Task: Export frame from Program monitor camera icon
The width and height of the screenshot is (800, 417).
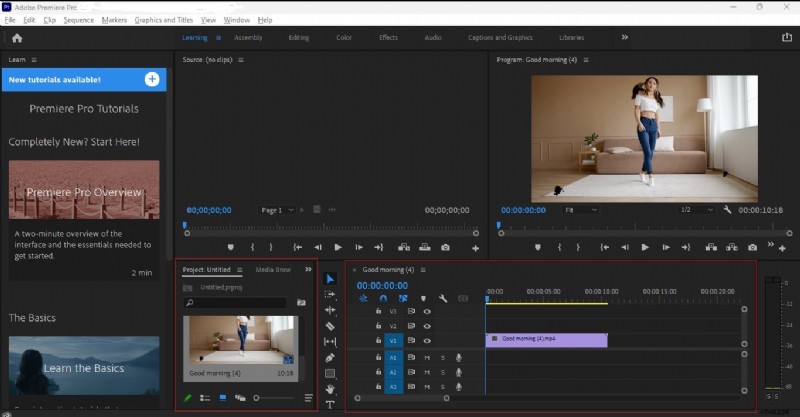Action: coord(752,247)
